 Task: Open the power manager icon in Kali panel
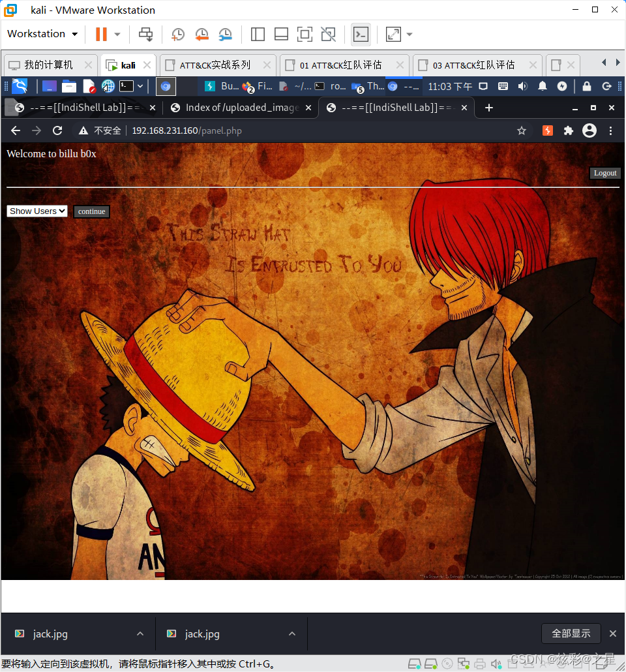pyautogui.click(x=561, y=87)
